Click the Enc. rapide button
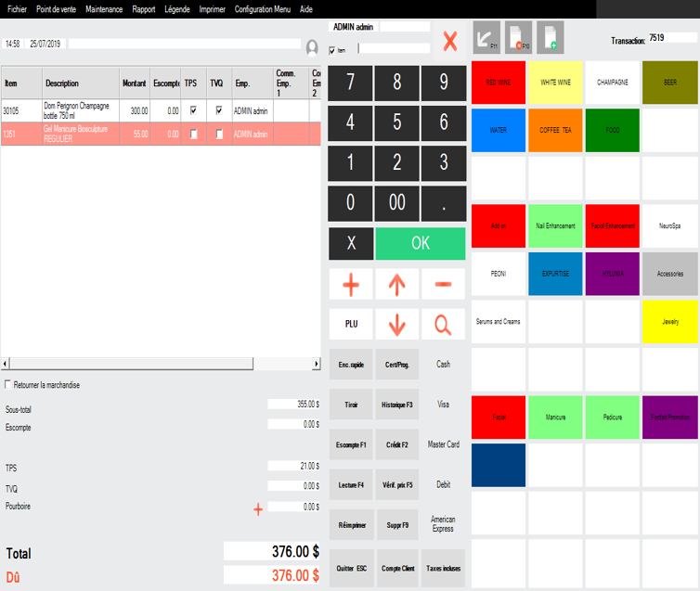700x591 pixels. pyautogui.click(x=351, y=365)
